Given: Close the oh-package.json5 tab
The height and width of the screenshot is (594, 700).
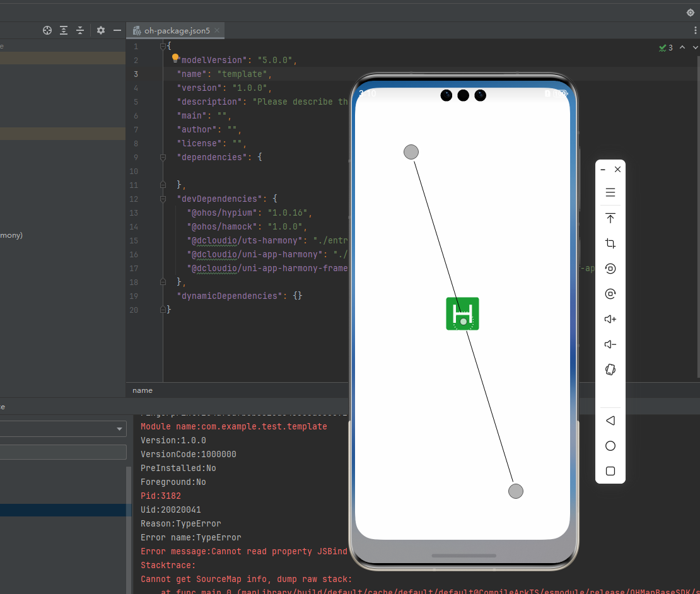Looking at the screenshot, I should click(x=217, y=30).
